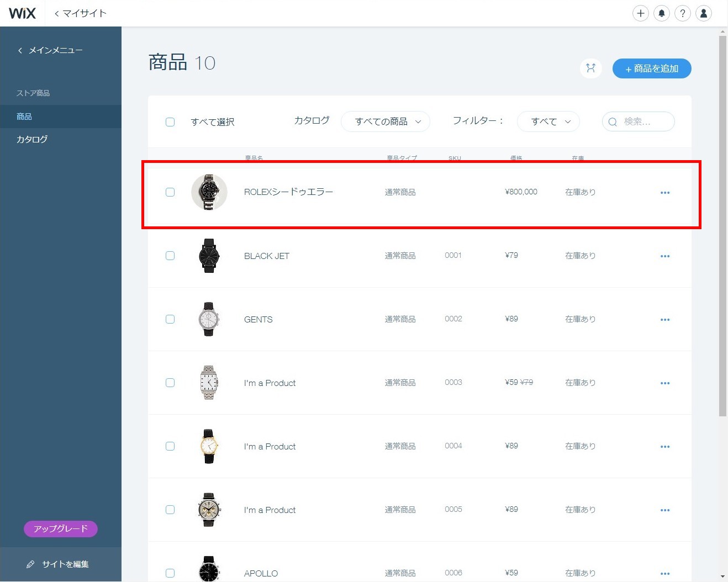The image size is (728, 582).
Task: Tick the すべて選択 checkbox
Action: (x=170, y=122)
